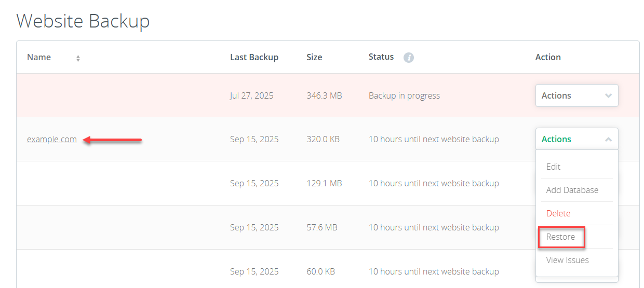644x288 pixels.
Task: Click the Action column header
Action: pyautogui.click(x=548, y=57)
